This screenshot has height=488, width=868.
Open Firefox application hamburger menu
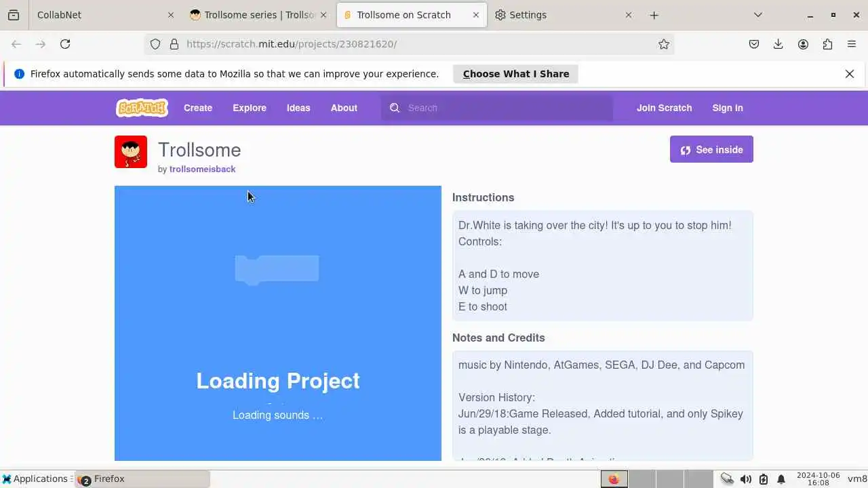coord(852,44)
